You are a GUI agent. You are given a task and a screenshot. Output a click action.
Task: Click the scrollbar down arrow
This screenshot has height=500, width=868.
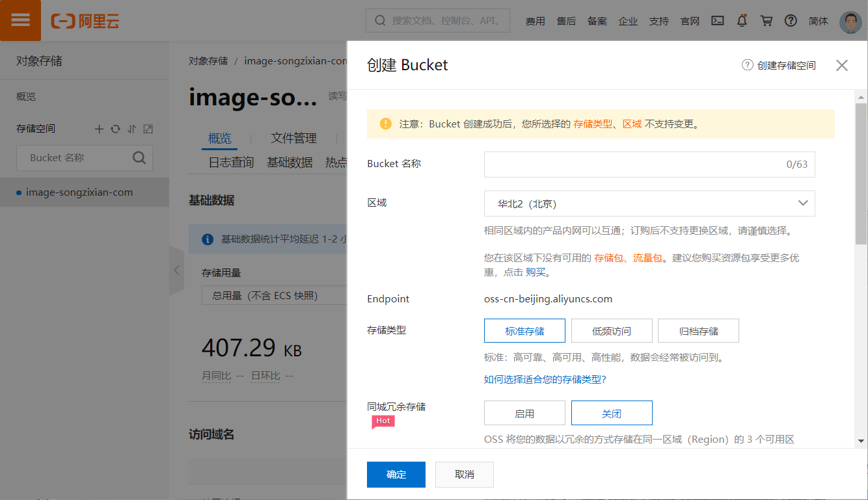click(861, 441)
